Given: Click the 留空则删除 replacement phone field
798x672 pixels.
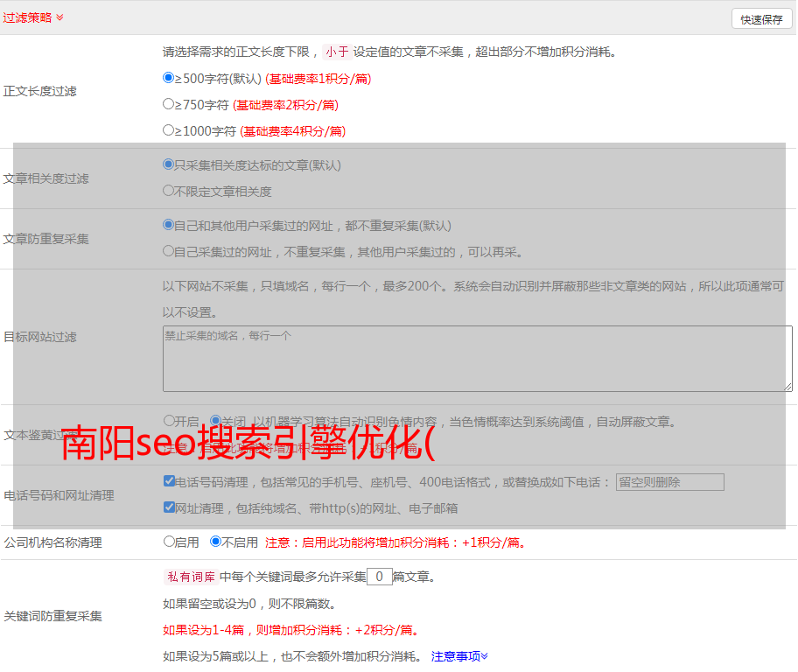Looking at the screenshot, I should (x=669, y=482).
